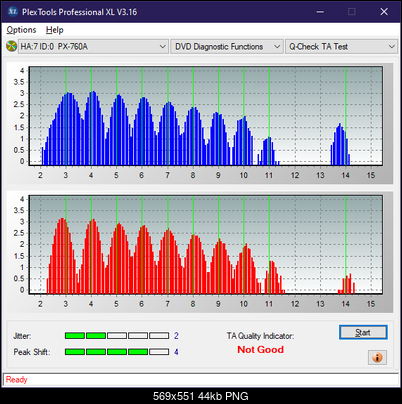Click the 'TA Quality Indicator:' label

pos(260,336)
